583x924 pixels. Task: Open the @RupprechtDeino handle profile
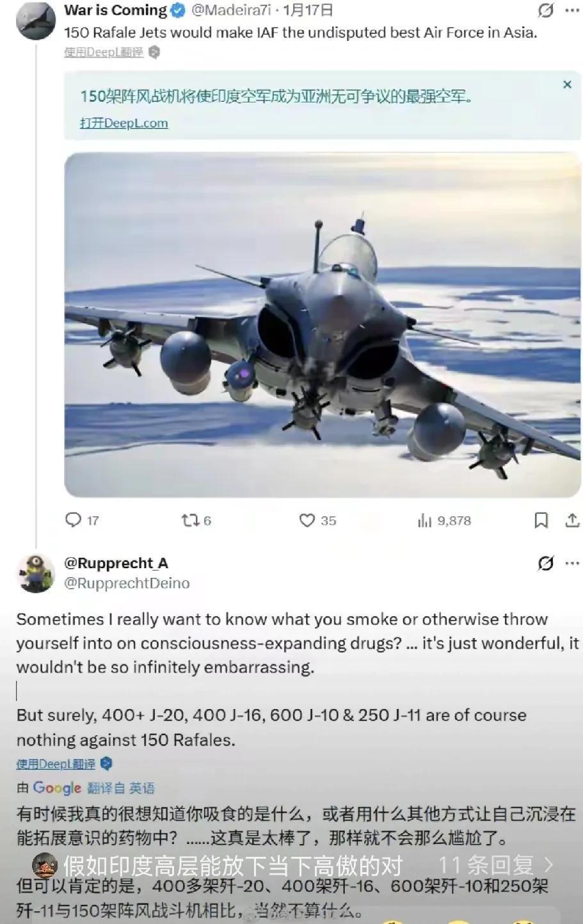pyautogui.click(x=127, y=583)
